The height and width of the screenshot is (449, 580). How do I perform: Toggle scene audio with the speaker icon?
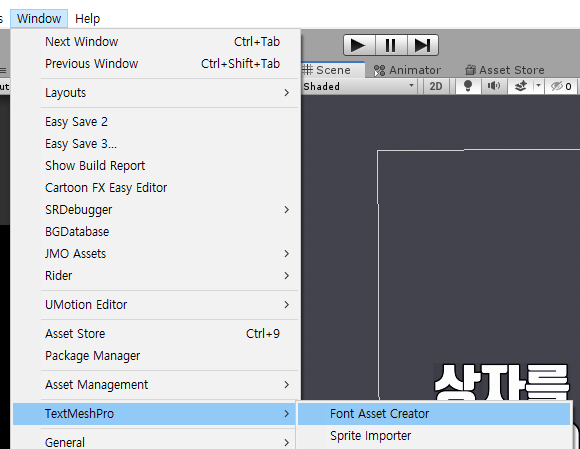pos(493,86)
